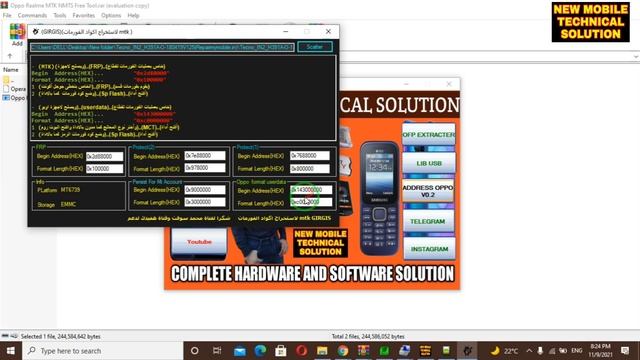This screenshot has width=640, height=360.
Task: Open Task View on the taskbar
Action: click(217, 351)
